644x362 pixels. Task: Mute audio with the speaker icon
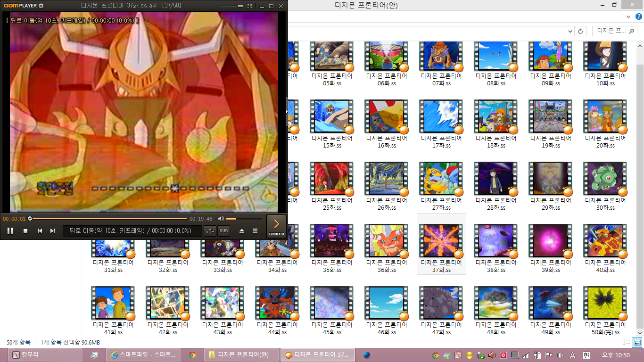coord(221,219)
